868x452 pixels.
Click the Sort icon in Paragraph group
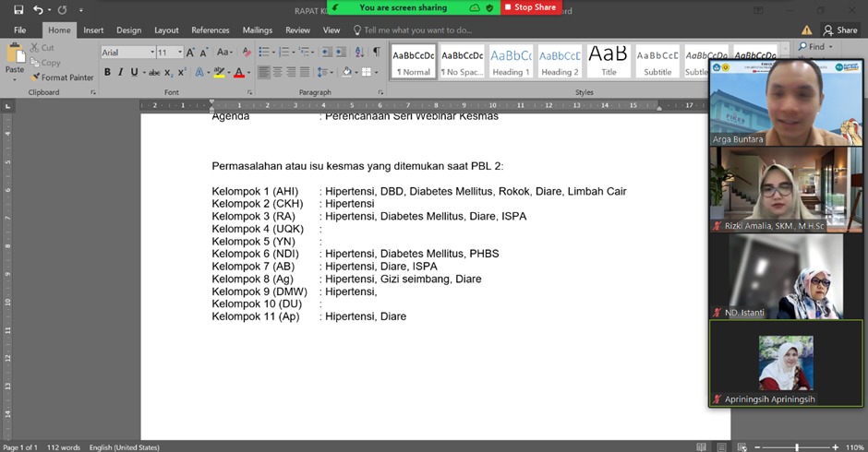[361, 53]
